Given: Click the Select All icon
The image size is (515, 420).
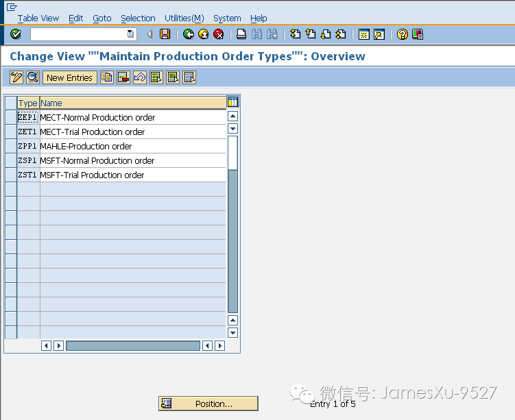Looking at the screenshot, I should (x=156, y=77).
